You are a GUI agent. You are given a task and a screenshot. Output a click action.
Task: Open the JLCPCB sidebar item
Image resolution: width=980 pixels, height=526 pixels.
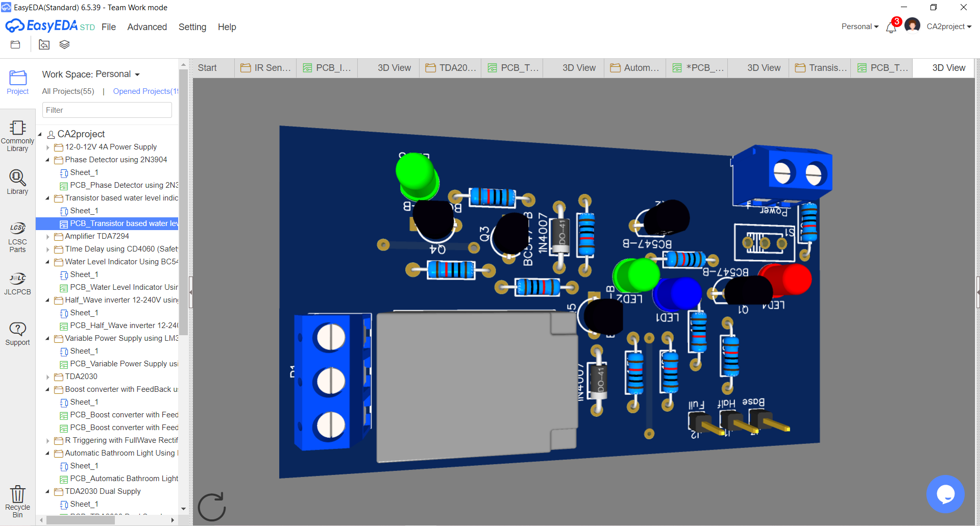point(17,284)
